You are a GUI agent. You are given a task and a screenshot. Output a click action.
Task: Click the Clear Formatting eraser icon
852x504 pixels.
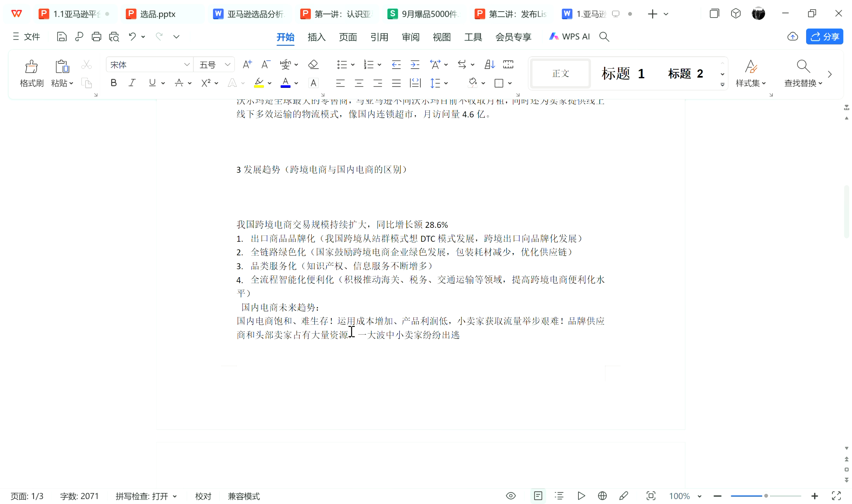(x=313, y=64)
